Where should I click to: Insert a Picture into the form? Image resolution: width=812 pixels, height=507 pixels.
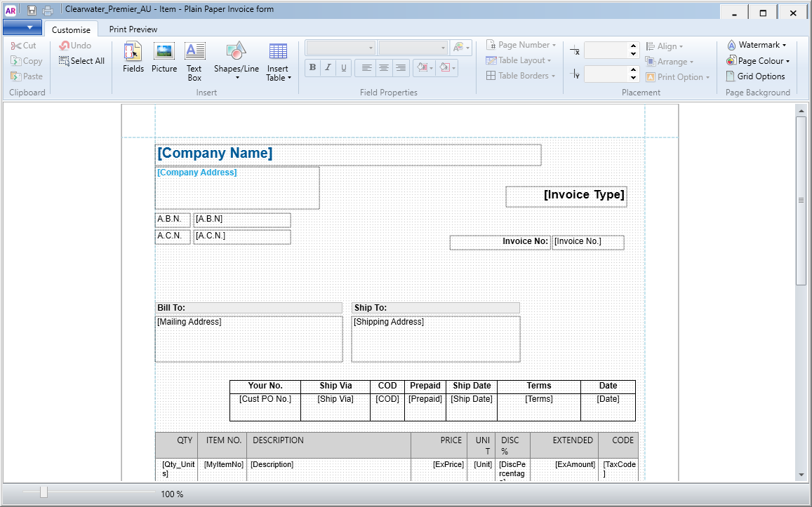click(164, 58)
